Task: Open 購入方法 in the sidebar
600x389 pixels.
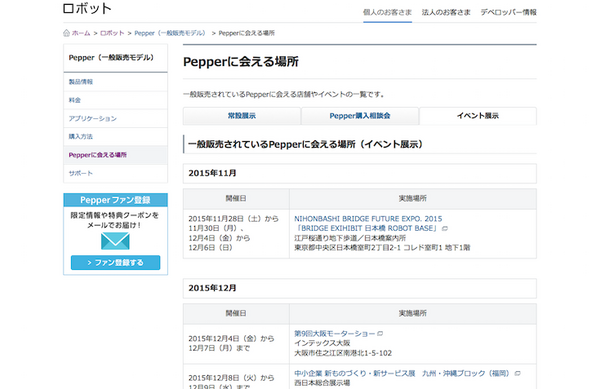Action: pos(115,137)
